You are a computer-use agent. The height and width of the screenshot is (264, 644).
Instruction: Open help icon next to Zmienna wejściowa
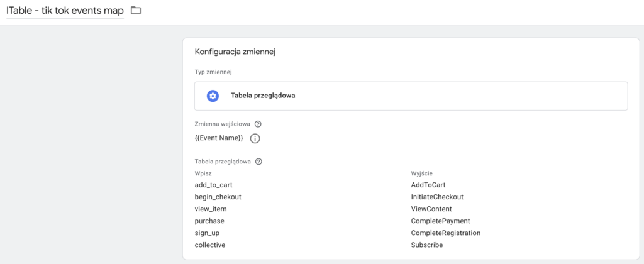(x=258, y=124)
